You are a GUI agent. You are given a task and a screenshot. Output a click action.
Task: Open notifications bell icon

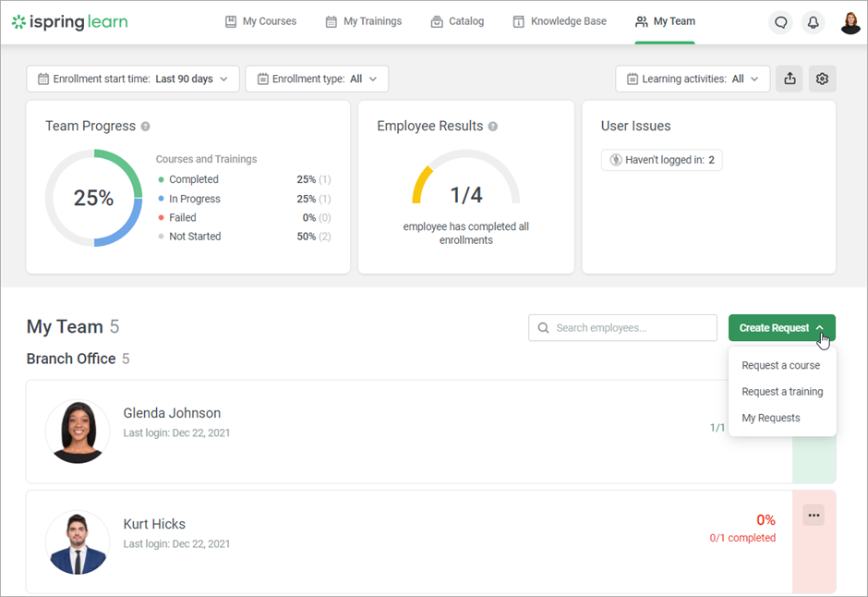tap(814, 23)
